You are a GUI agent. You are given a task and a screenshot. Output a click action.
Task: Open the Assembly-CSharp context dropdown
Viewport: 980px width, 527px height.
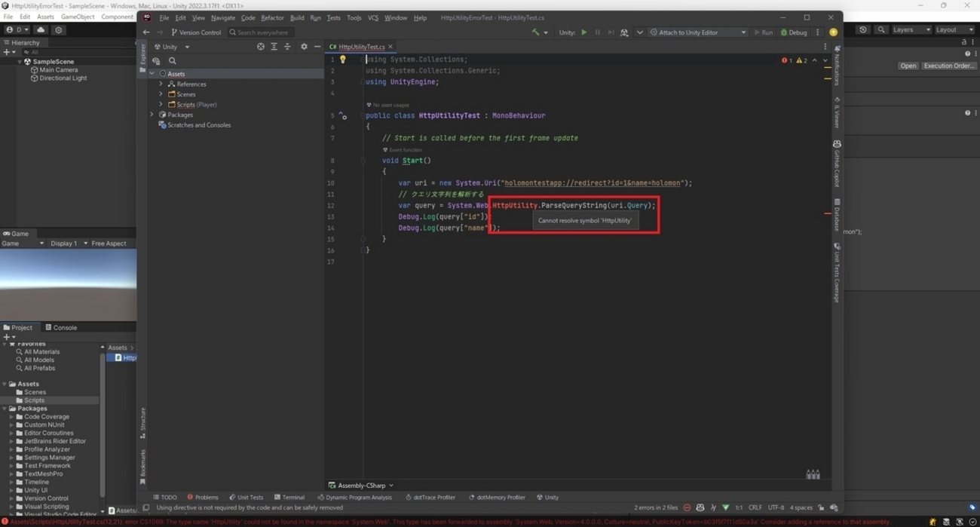[x=361, y=486]
